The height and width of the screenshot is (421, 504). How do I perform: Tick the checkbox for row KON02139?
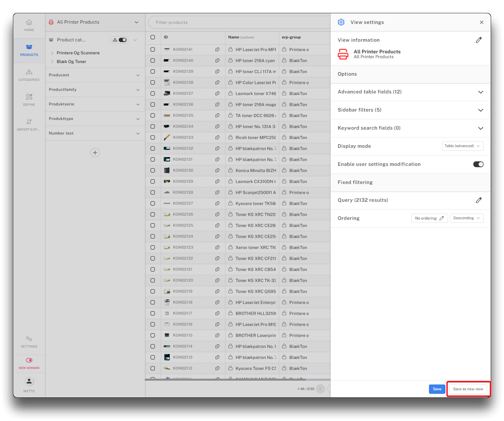click(153, 71)
